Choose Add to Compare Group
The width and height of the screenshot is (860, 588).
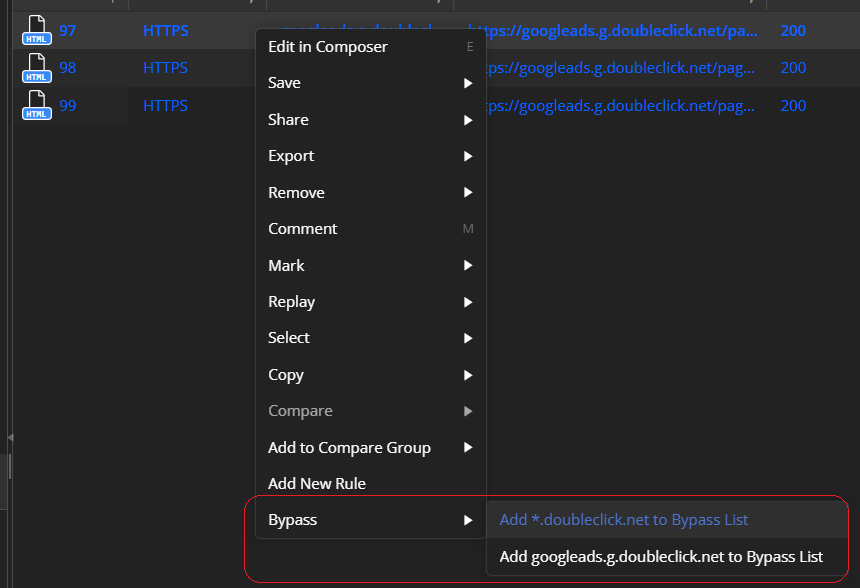click(x=349, y=447)
